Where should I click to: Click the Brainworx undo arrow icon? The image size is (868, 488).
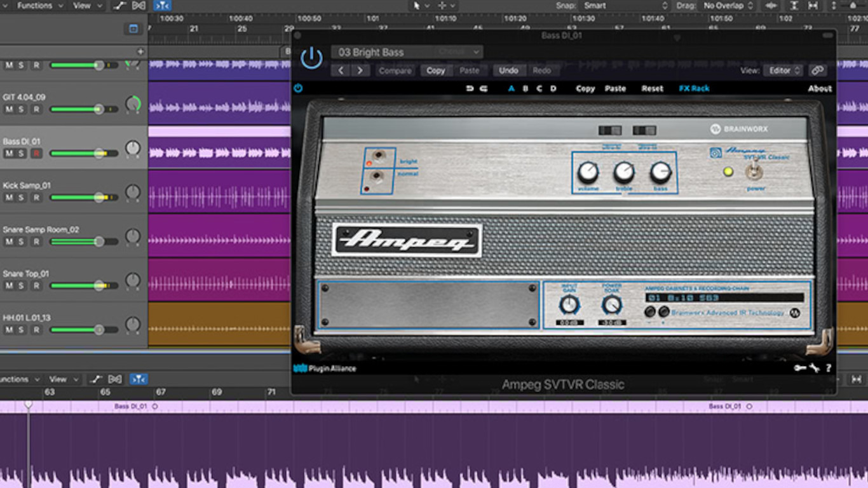(x=470, y=88)
